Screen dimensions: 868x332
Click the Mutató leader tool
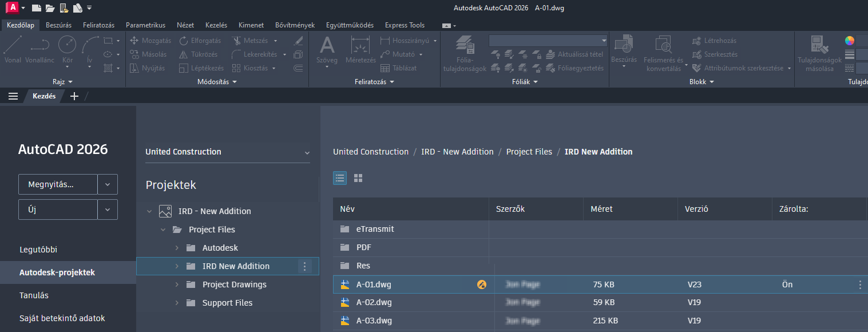point(398,54)
